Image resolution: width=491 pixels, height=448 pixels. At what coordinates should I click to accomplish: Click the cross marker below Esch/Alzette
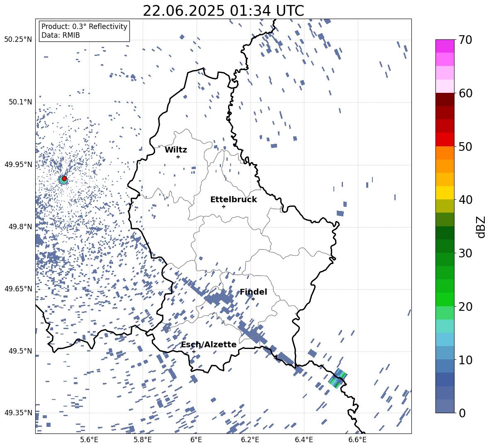tap(194, 351)
